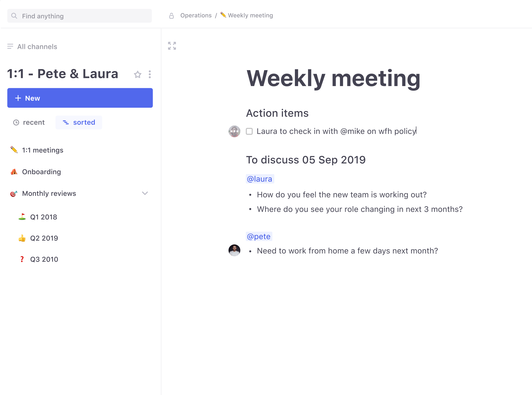Open the Onboarding channel
Image resolution: width=532 pixels, height=395 pixels.
[42, 171]
